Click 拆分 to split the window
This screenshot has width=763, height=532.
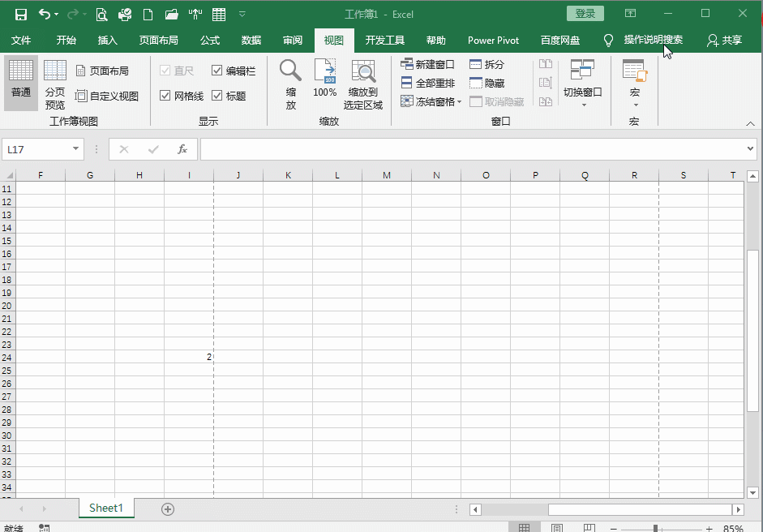(487, 64)
